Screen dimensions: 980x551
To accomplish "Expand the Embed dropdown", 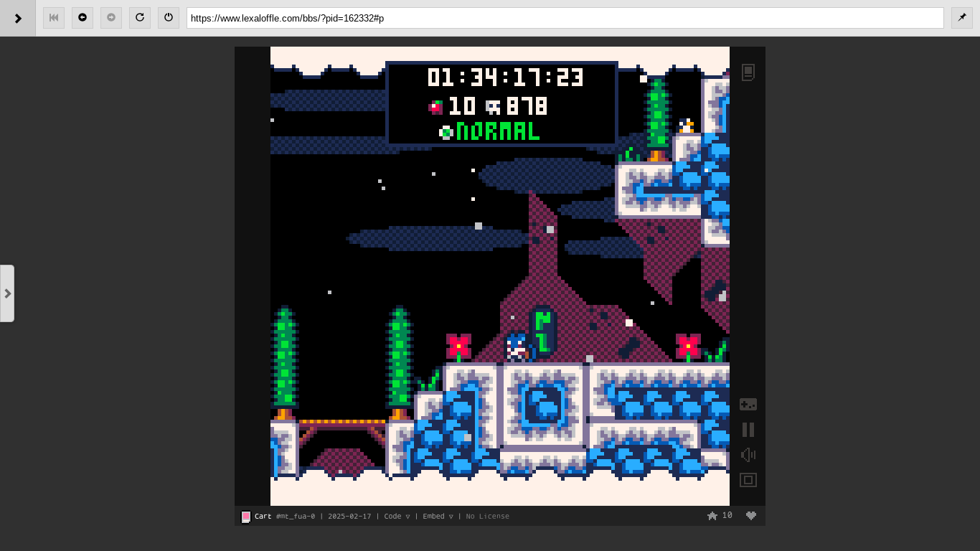I will click(x=438, y=517).
